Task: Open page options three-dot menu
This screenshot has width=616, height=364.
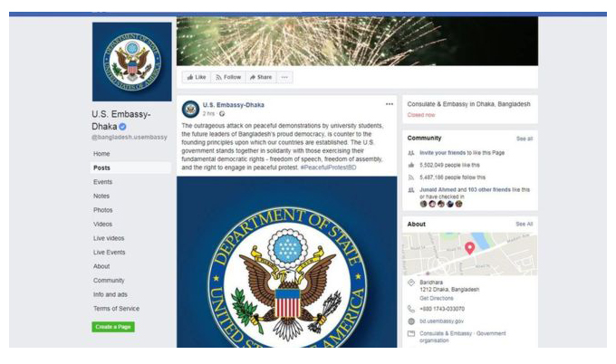Action: 284,77
